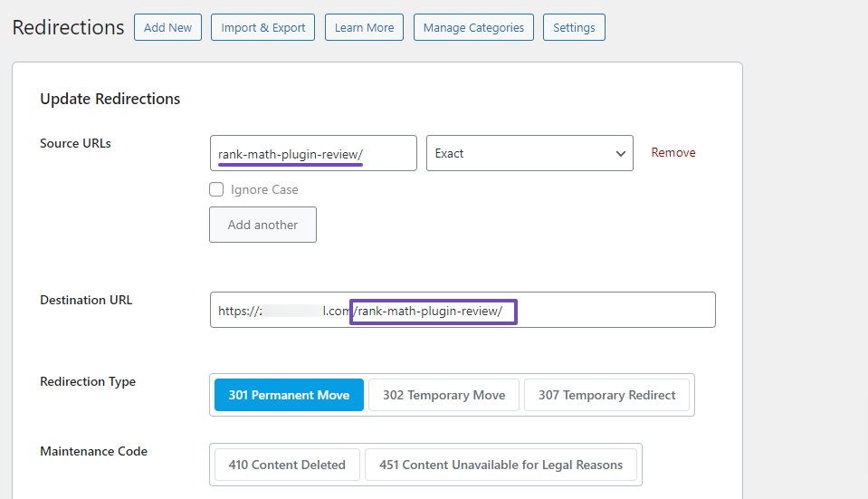This screenshot has height=499, width=868.
Task: Click the Ignore Case label text
Action: click(264, 189)
